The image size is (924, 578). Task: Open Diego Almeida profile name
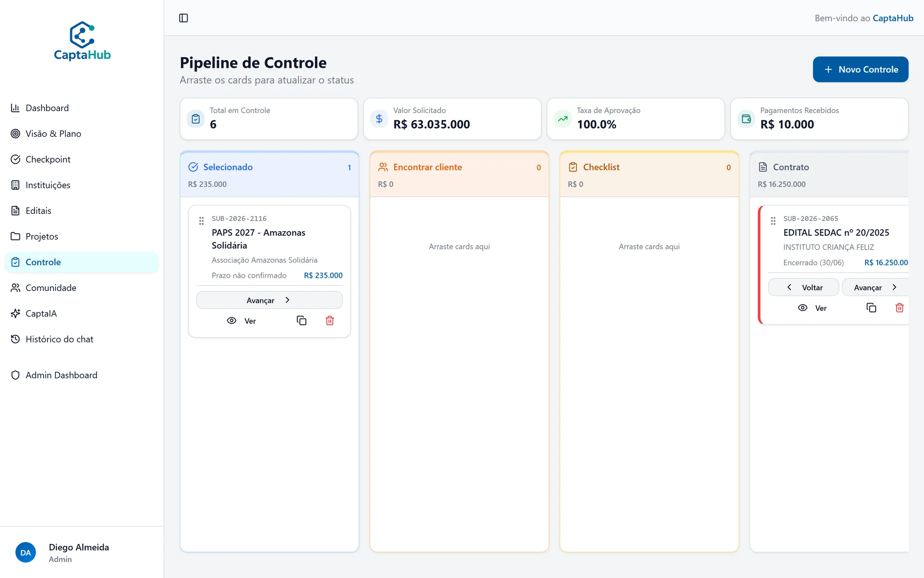(79, 547)
